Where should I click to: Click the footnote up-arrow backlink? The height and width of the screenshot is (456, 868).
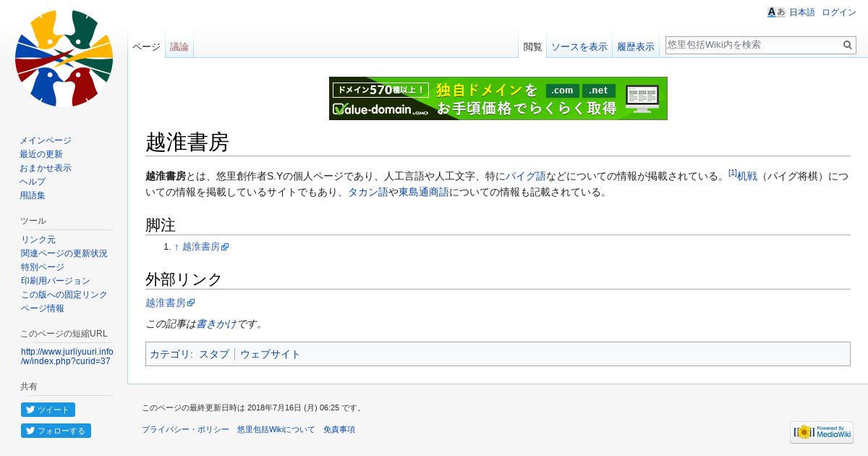click(x=176, y=247)
